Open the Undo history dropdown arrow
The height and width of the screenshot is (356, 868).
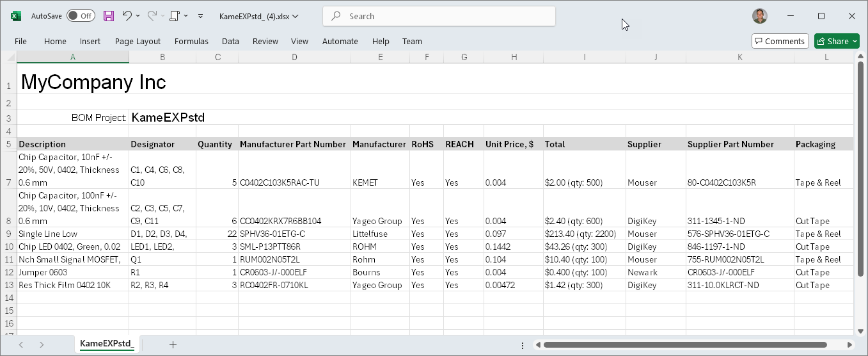139,16
